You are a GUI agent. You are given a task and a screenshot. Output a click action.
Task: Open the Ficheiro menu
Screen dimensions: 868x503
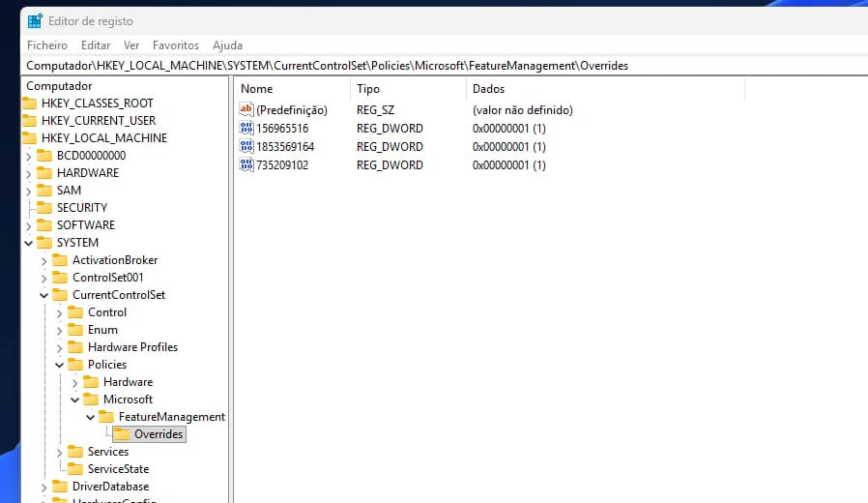pos(47,45)
